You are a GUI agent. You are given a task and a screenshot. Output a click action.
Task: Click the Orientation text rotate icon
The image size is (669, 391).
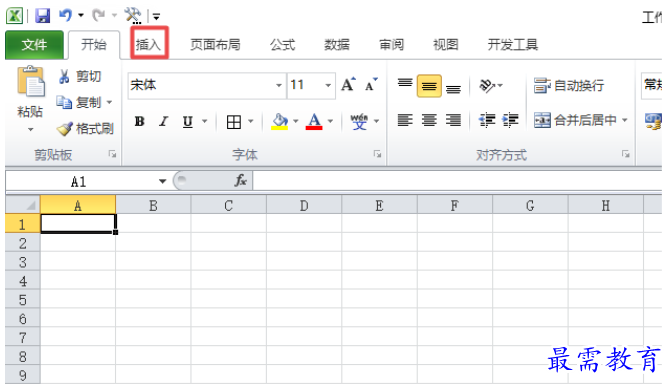(x=488, y=86)
